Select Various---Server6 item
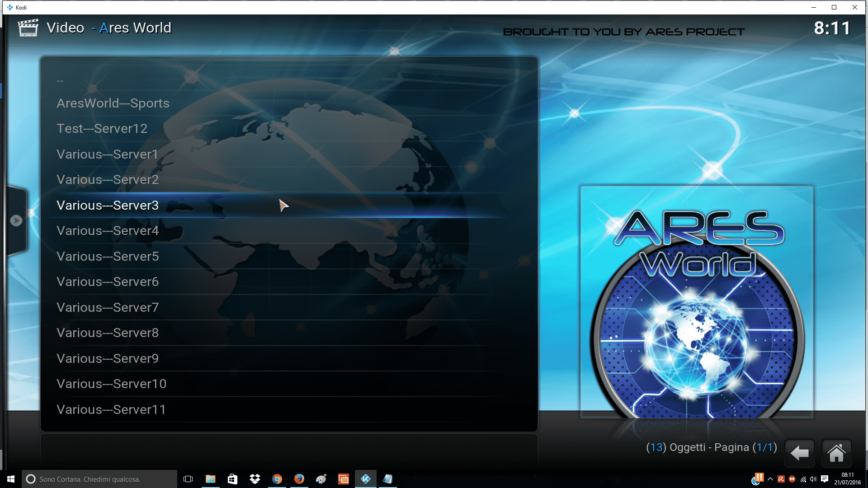 (289, 282)
